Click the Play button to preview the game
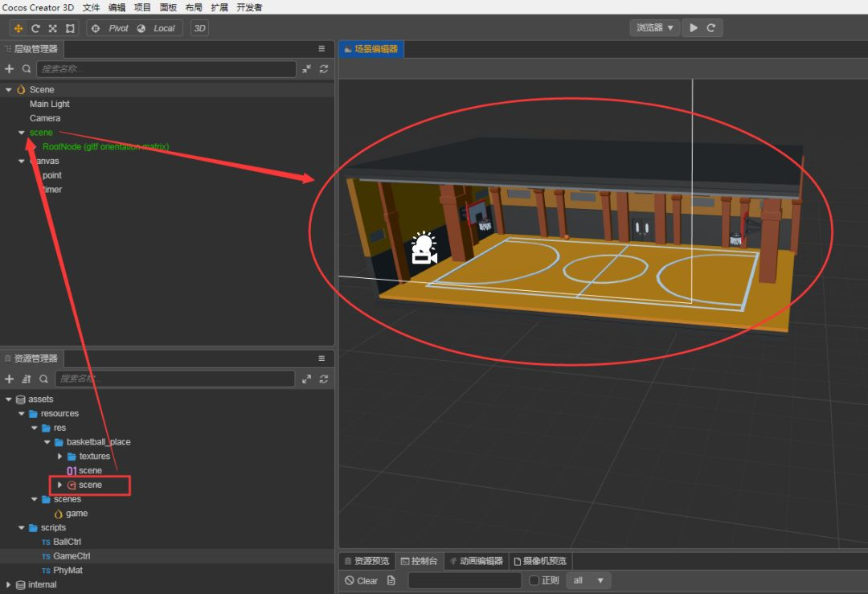Screen dimensions: 868x594 tap(692, 27)
